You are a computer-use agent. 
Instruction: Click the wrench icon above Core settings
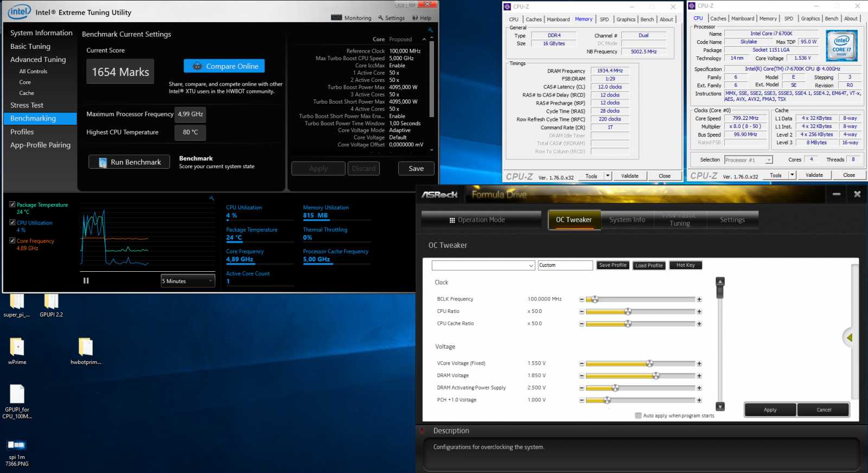point(430,30)
